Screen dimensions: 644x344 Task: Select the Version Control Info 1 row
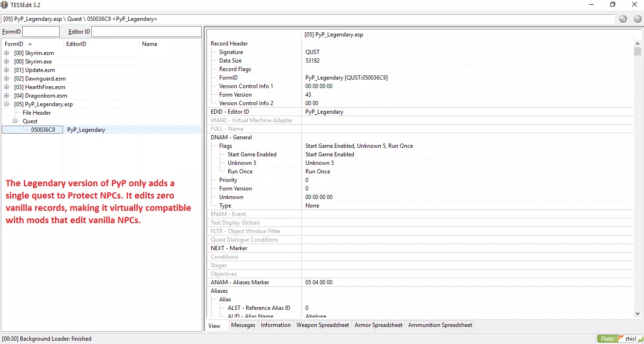click(x=420, y=86)
